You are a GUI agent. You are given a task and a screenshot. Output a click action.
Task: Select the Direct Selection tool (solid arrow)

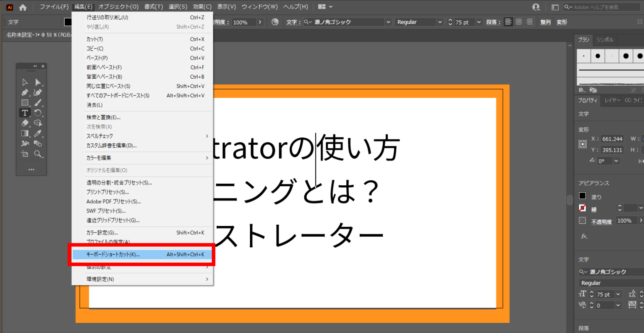coord(38,82)
